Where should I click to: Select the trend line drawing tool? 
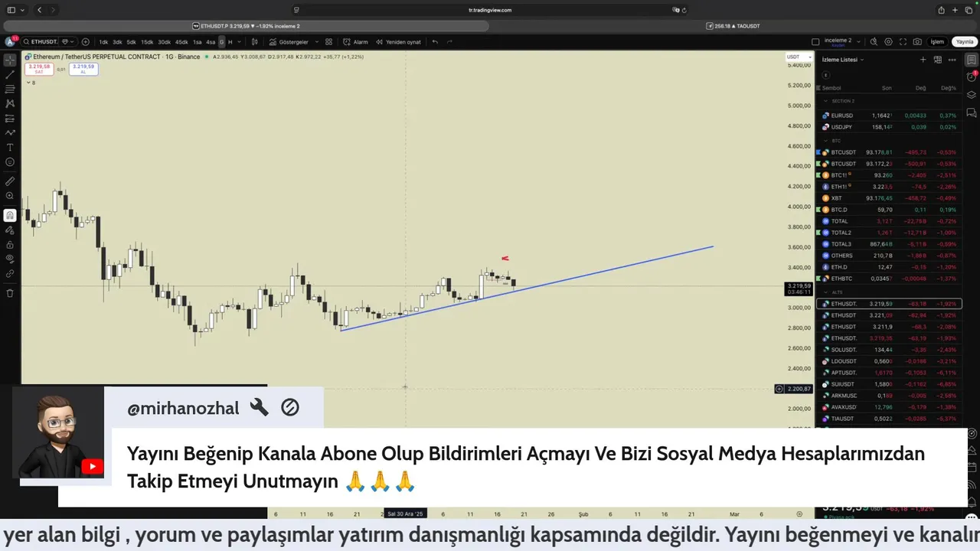[x=10, y=74]
